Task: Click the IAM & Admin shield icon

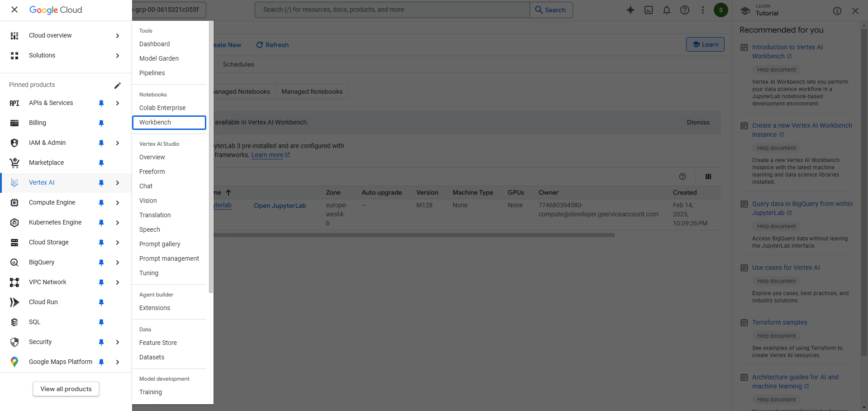Action: [x=14, y=143]
